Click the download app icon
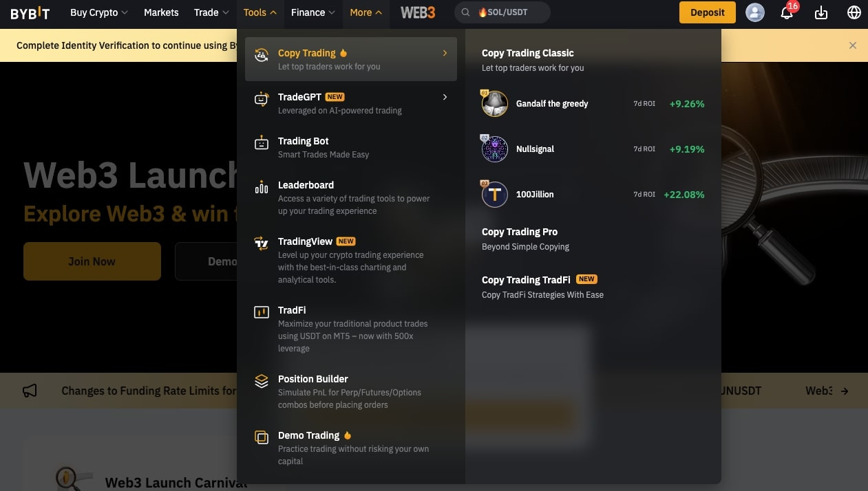868x491 pixels. [x=821, y=12]
